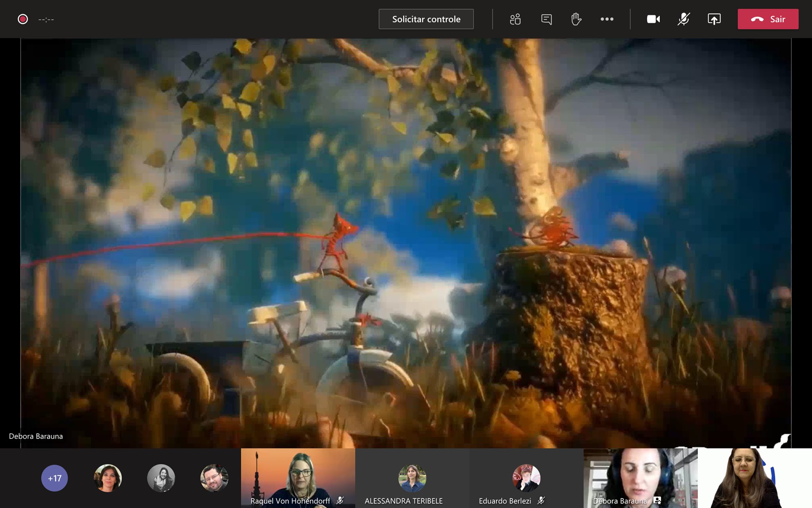The width and height of the screenshot is (812, 508).
Task: Leave meeting with Sair button
Action: [768, 19]
